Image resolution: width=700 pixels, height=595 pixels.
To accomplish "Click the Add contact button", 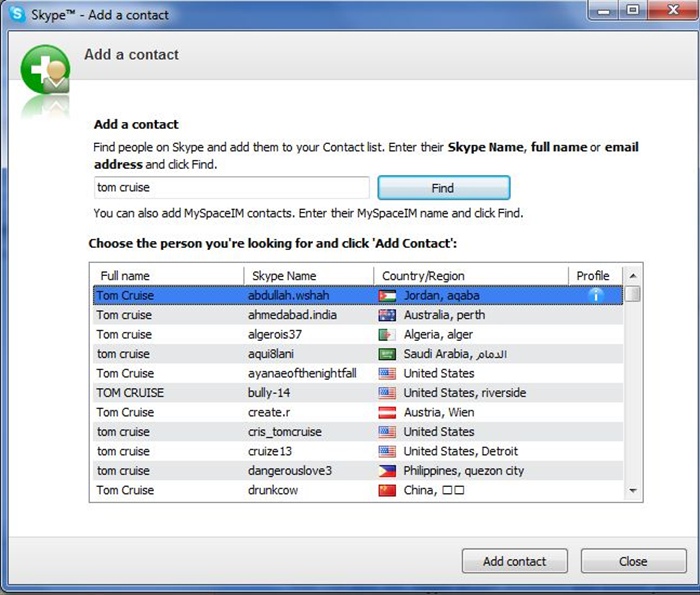I will (515, 561).
